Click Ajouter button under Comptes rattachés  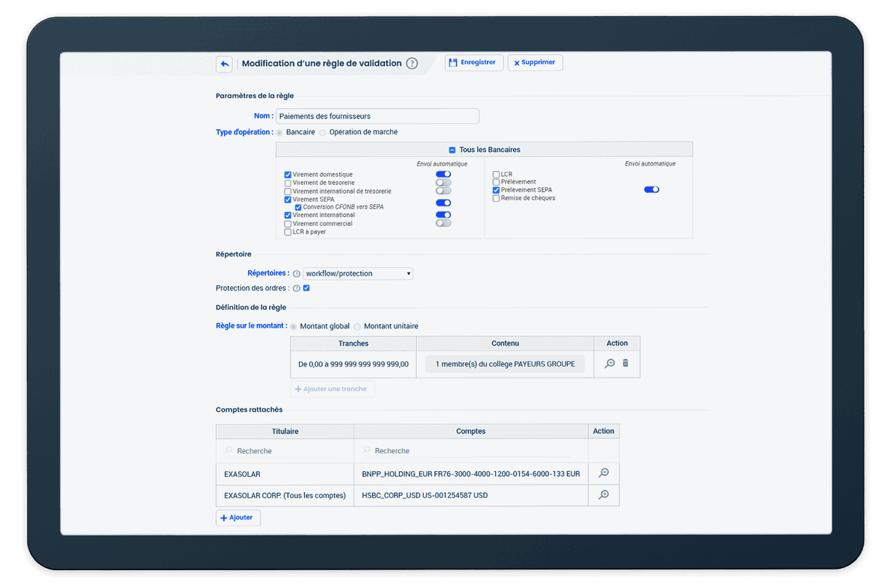coord(238,518)
